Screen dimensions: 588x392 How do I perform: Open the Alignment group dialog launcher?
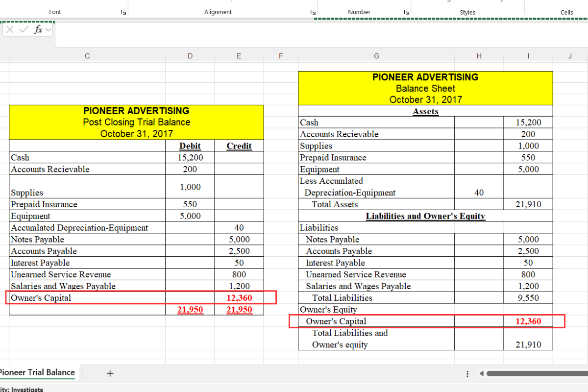pyautogui.click(x=313, y=12)
